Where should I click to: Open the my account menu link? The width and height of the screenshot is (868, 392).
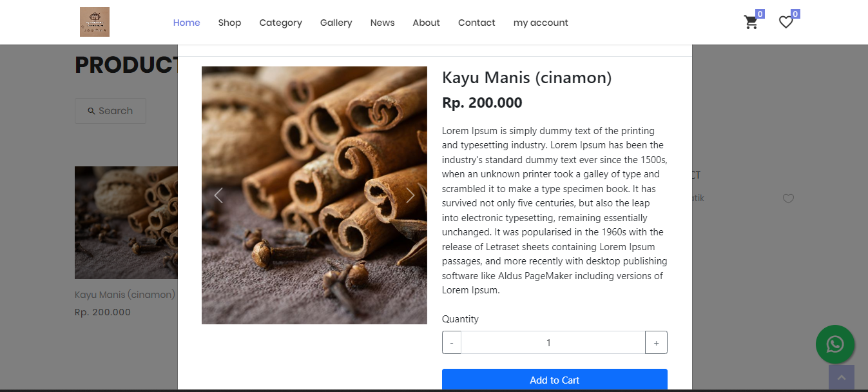(540, 23)
